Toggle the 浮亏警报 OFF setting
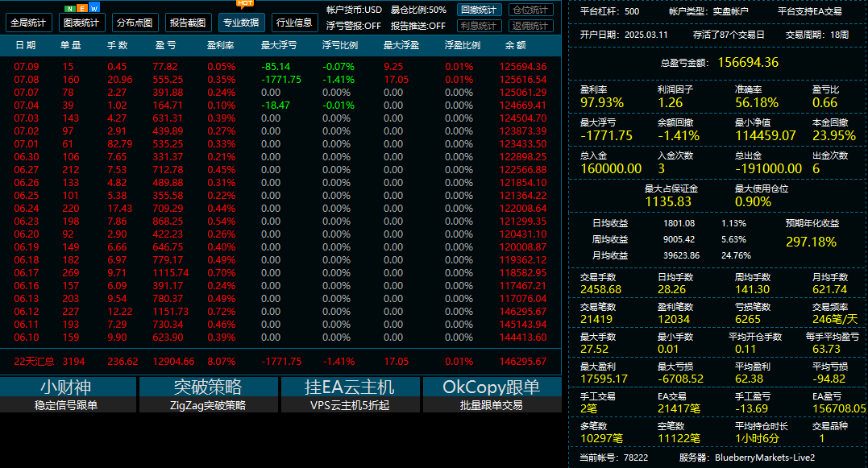 coord(353,26)
